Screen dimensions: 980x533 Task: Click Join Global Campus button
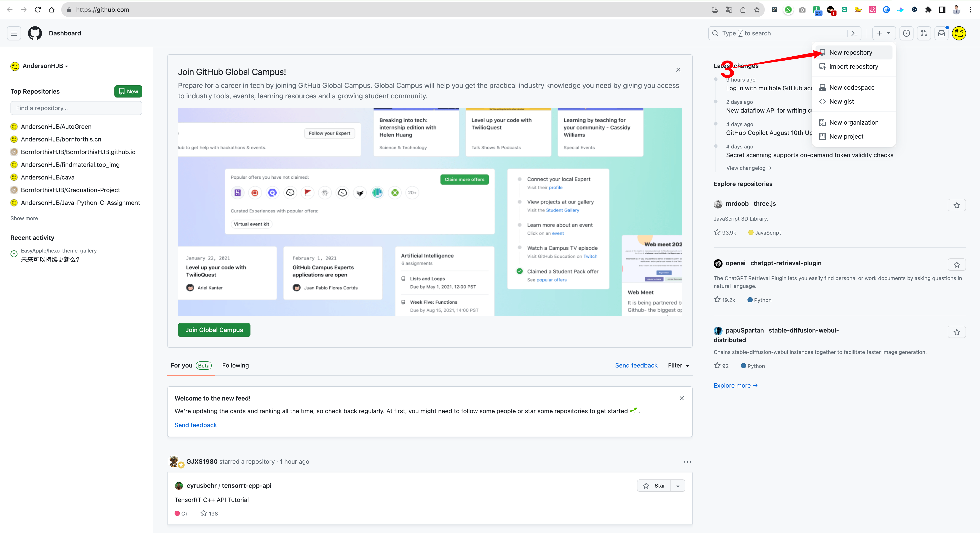click(x=214, y=330)
